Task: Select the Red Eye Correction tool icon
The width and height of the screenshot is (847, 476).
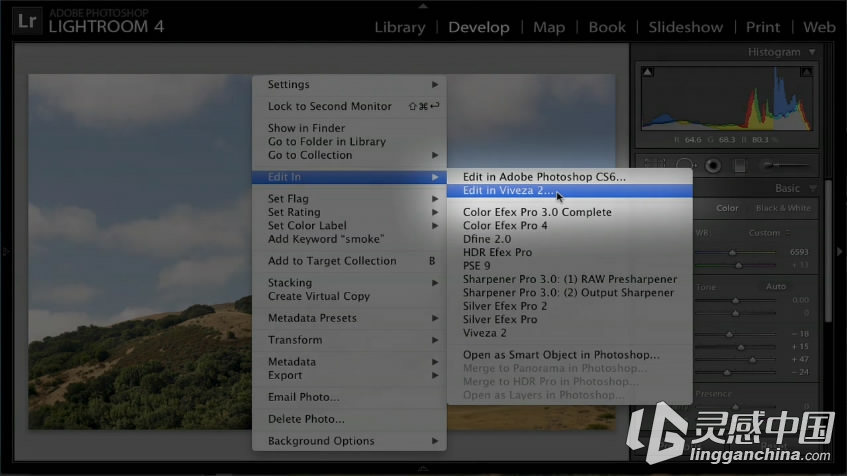Action: 713,165
